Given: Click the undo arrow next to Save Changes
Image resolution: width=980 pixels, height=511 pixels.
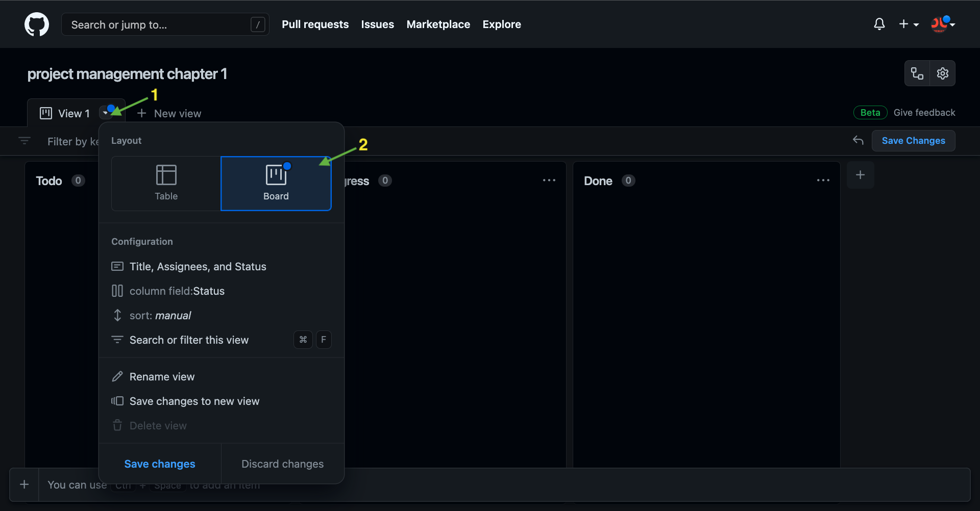Looking at the screenshot, I should pos(858,140).
